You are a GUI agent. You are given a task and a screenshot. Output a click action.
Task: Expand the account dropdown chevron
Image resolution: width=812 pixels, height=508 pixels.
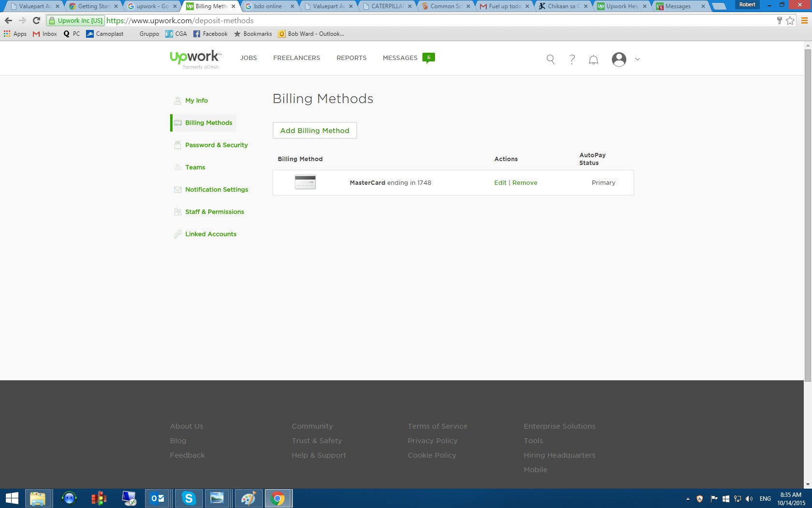637,59
